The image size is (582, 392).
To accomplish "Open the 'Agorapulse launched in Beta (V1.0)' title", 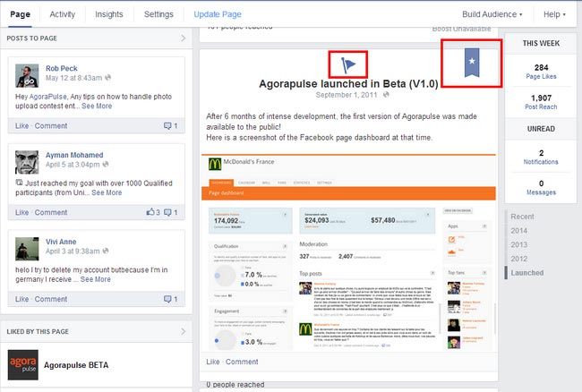I will coord(348,84).
